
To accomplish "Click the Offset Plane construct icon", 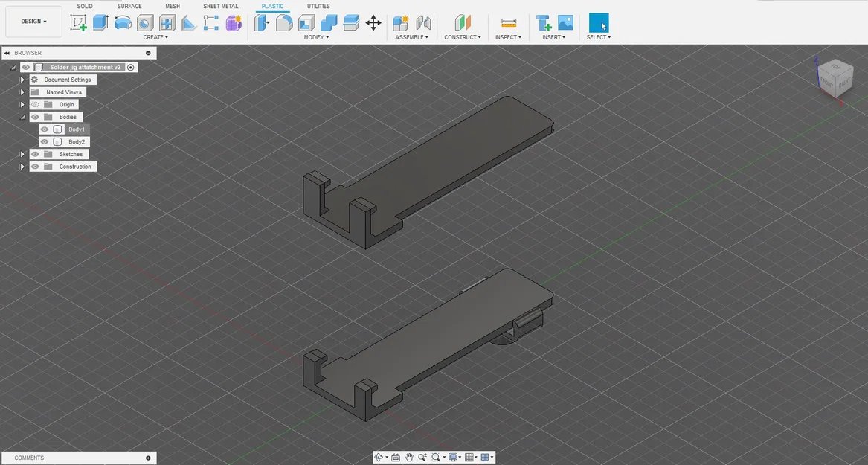I will click(462, 23).
